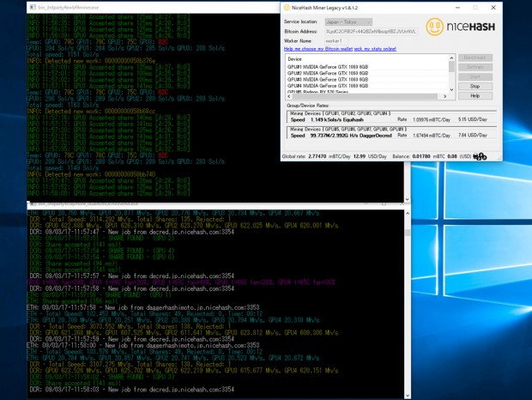This screenshot has width=532, height=400.
Task: Open the Help me choose my Bitcoin wallet link
Action: point(318,49)
